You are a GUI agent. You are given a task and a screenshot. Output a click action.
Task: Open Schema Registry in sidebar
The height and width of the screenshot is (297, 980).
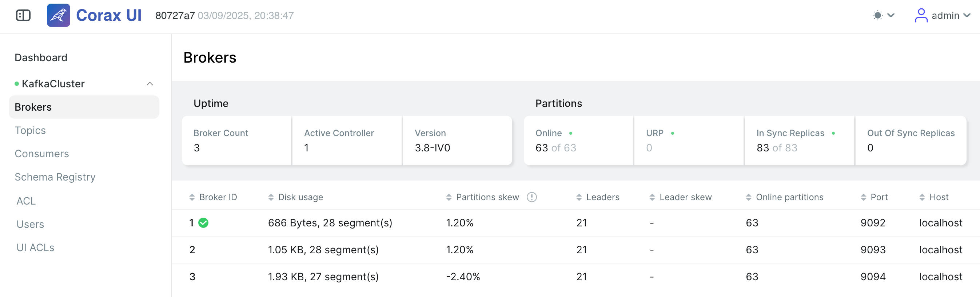pos(55,177)
